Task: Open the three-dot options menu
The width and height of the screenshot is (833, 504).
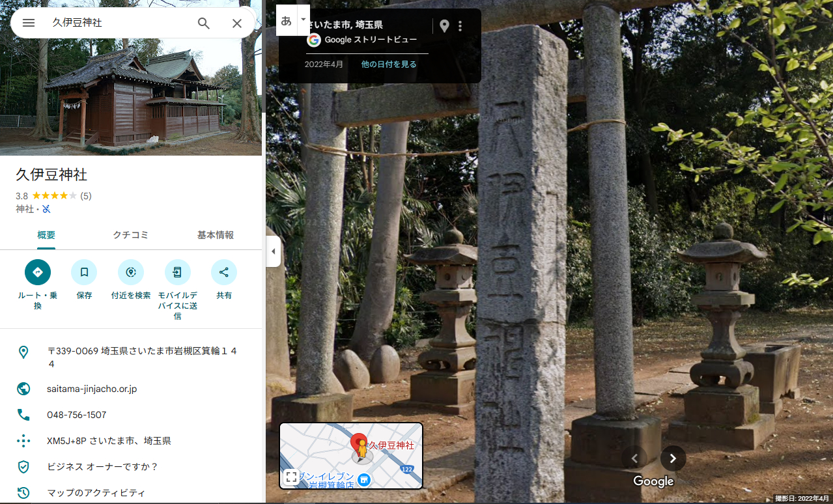Action: pyautogui.click(x=460, y=26)
